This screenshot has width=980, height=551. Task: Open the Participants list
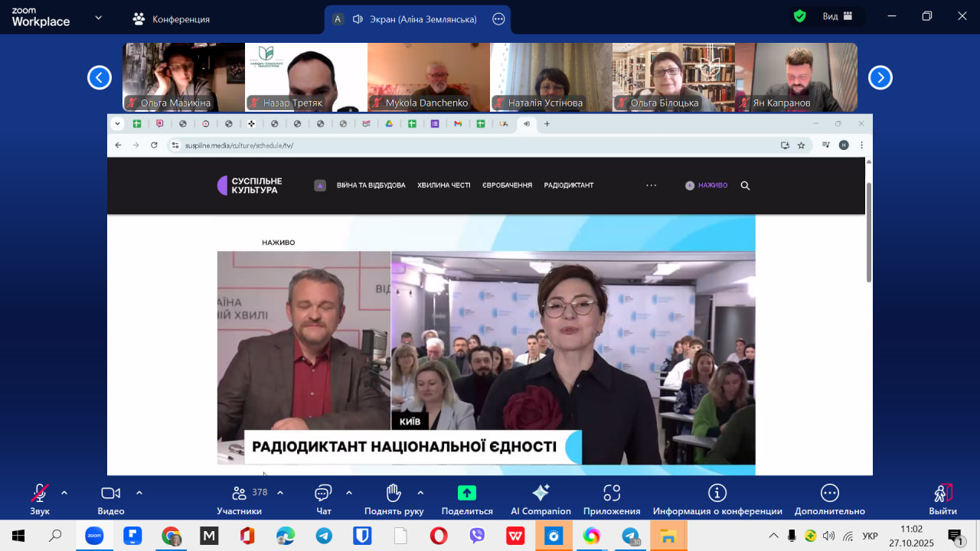(240, 494)
